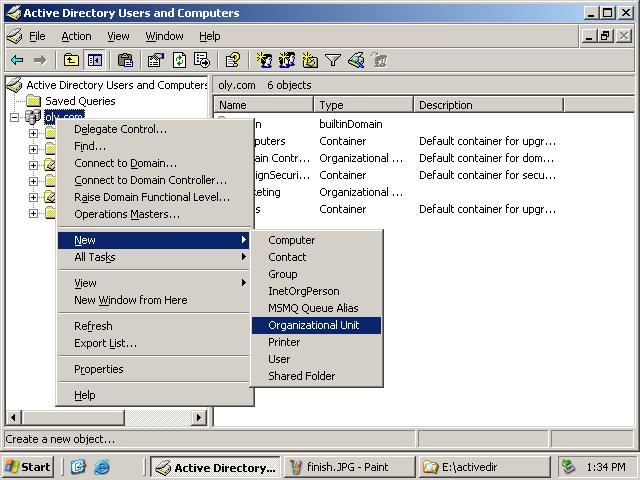The image size is (640, 480).
Task: Expand the fourth child node under oly.com
Action: [33, 181]
